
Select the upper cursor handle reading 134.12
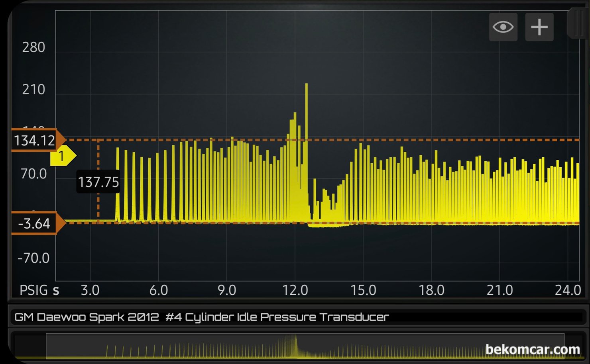pos(35,141)
